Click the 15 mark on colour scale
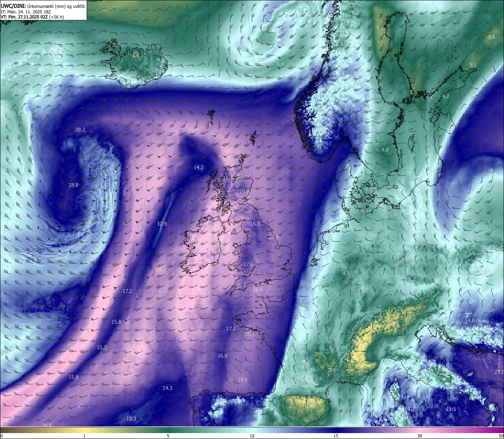The width and height of the screenshot is (504, 439). point(336,436)
